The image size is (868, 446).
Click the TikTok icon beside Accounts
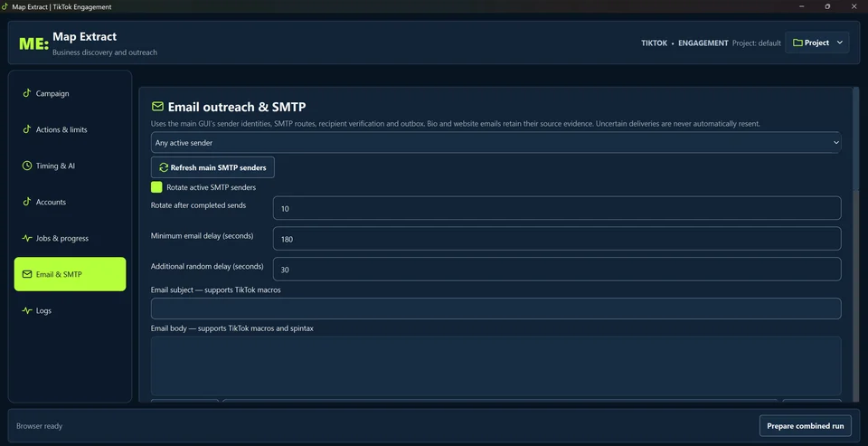tap(26, 202)
